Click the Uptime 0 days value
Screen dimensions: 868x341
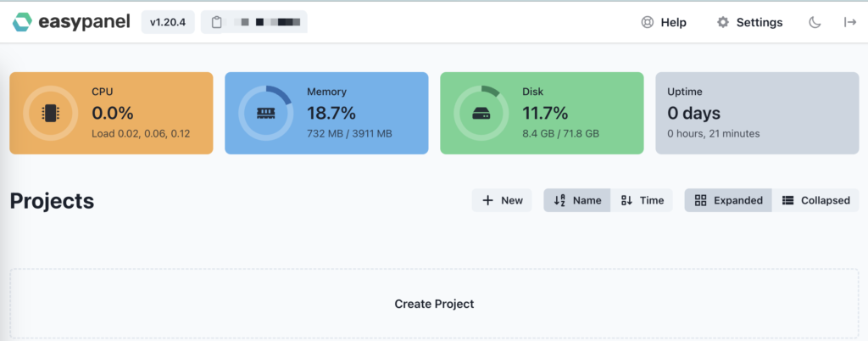click(694, 113)
